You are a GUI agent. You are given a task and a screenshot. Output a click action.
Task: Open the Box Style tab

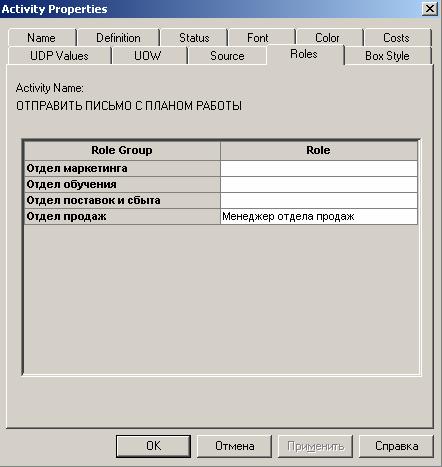click(x=387, y=56)
